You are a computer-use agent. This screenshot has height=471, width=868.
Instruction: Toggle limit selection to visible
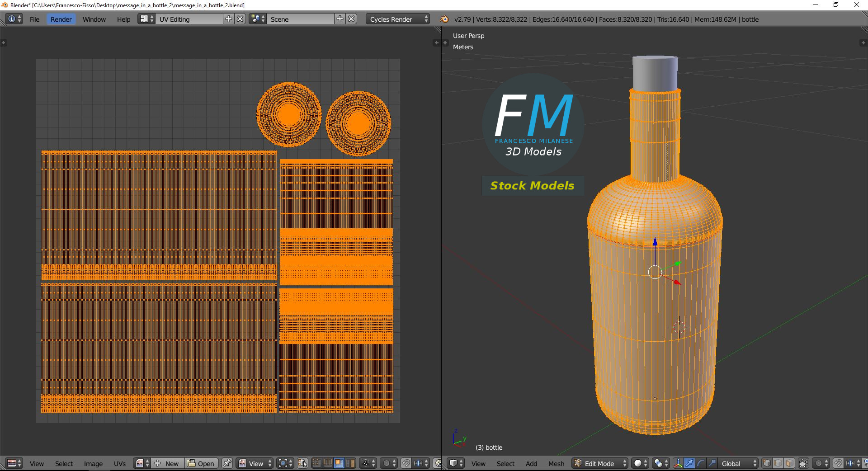coord(803,463)
